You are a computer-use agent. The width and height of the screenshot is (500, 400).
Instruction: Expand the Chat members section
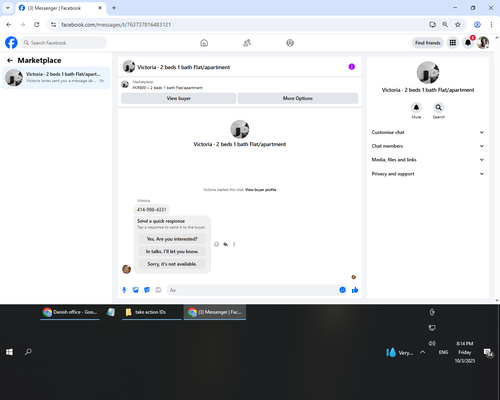click(x=428, y=146)
